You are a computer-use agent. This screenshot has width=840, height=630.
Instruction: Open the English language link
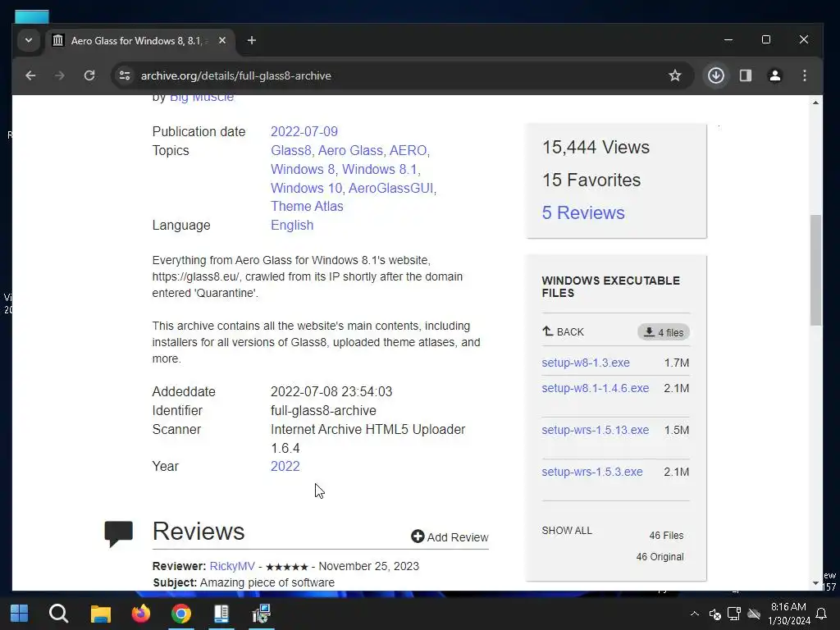click(x=291, y=226)
